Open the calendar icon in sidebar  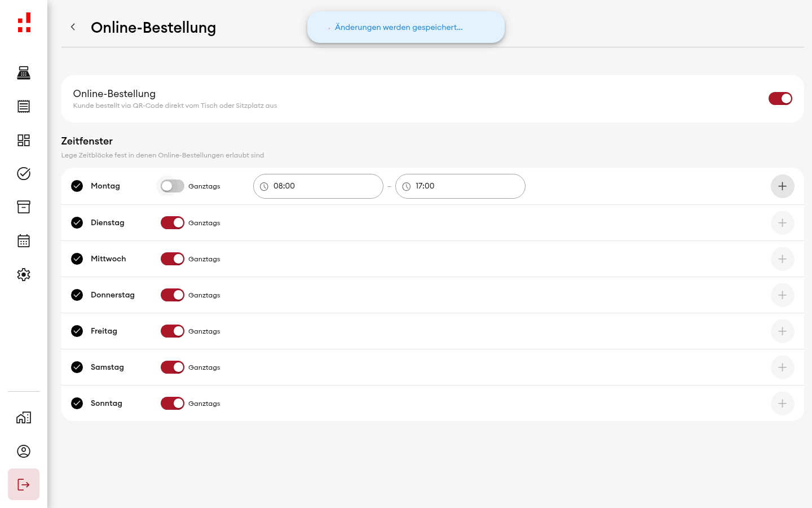[x=24, y=241]
